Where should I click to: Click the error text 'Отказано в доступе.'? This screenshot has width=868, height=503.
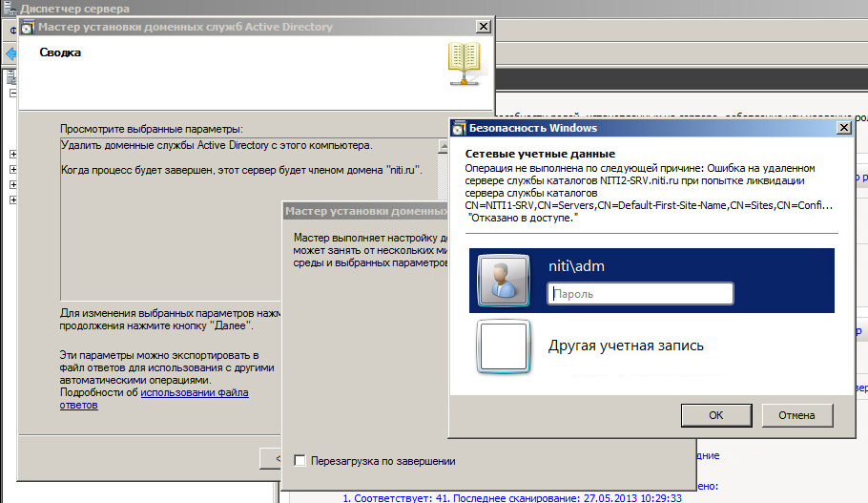(523, 218)
